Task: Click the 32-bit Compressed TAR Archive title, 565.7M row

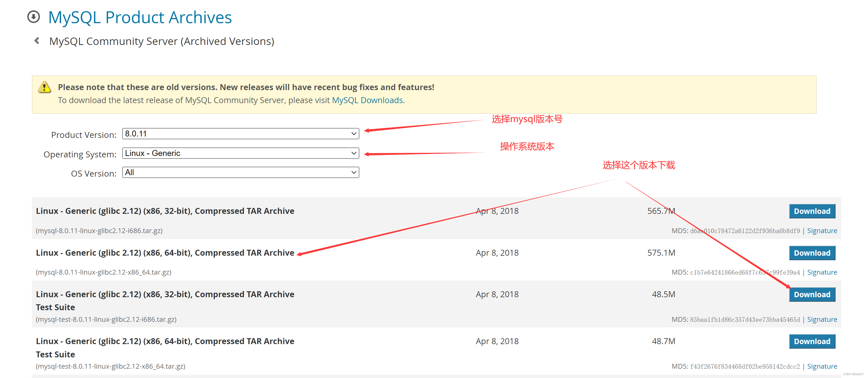Action: [165, 211]
